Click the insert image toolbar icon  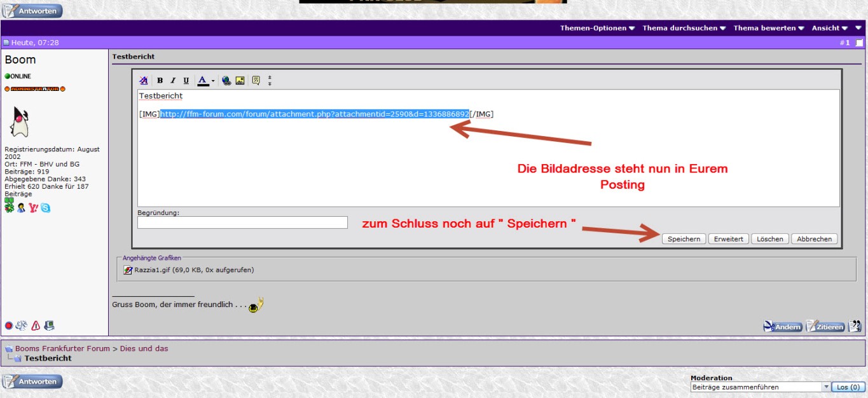click(240, 81)
